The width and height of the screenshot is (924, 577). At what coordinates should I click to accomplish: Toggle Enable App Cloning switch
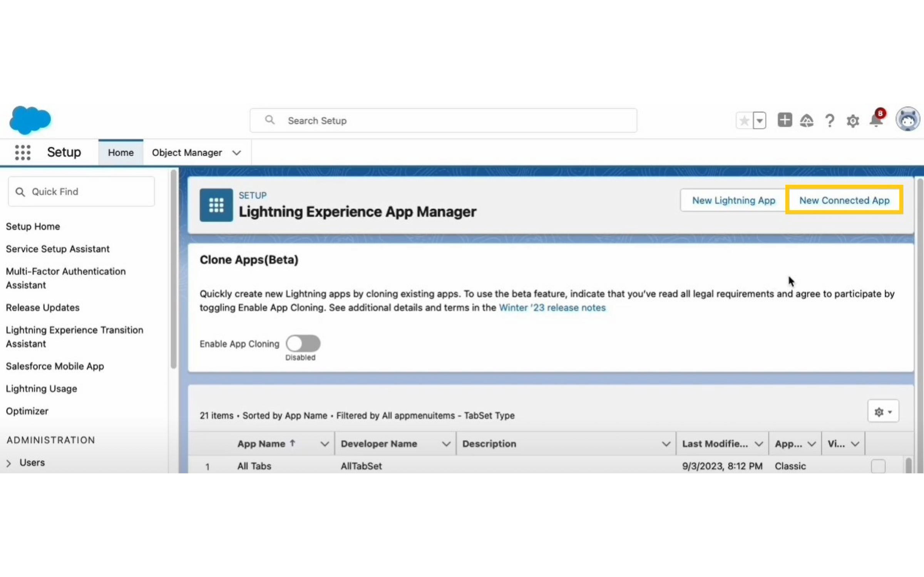(303, 344)
